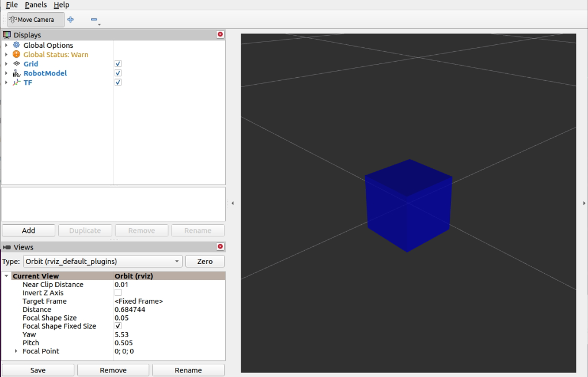The width and height of the screenshot is (588, 377).
Task: Click the Pitch value 0.505
Action: [x=123, y=343]
